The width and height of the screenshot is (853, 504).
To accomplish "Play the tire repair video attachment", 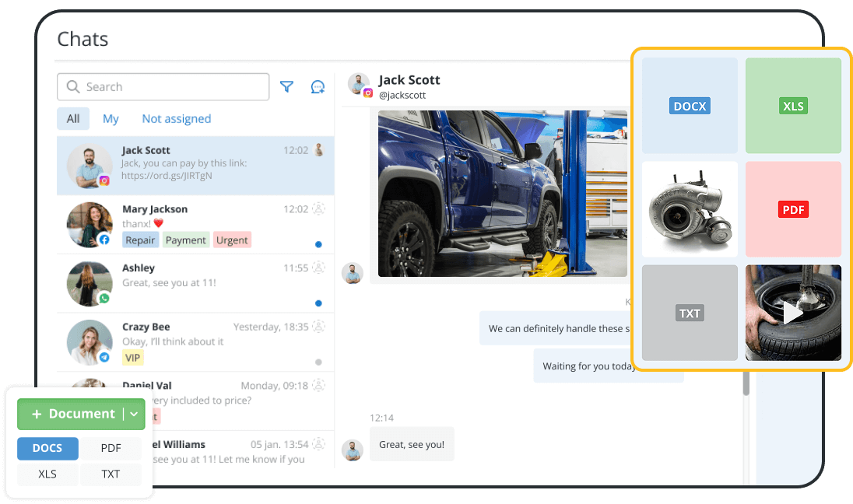I will click(x=793, y=313).
